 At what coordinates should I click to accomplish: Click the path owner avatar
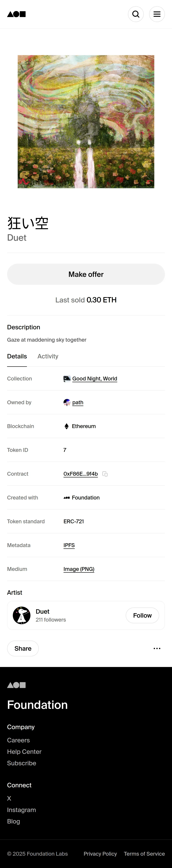point(67,402)
